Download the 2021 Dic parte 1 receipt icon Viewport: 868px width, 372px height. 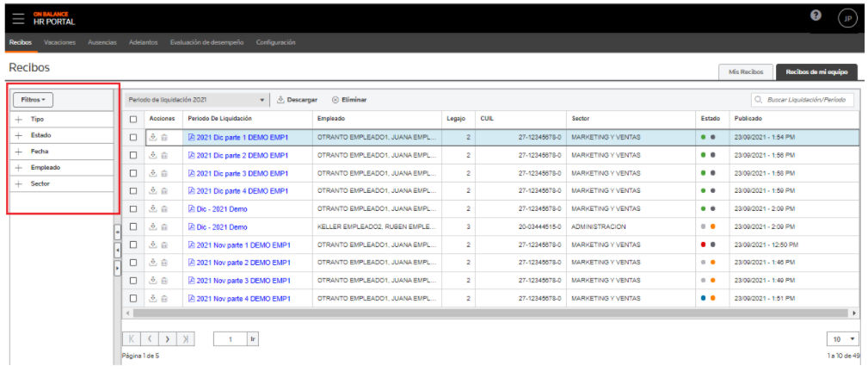[153, 138]
